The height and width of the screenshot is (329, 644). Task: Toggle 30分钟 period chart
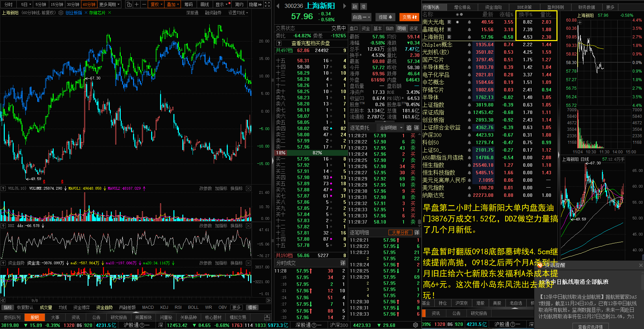tap(73, 4)
